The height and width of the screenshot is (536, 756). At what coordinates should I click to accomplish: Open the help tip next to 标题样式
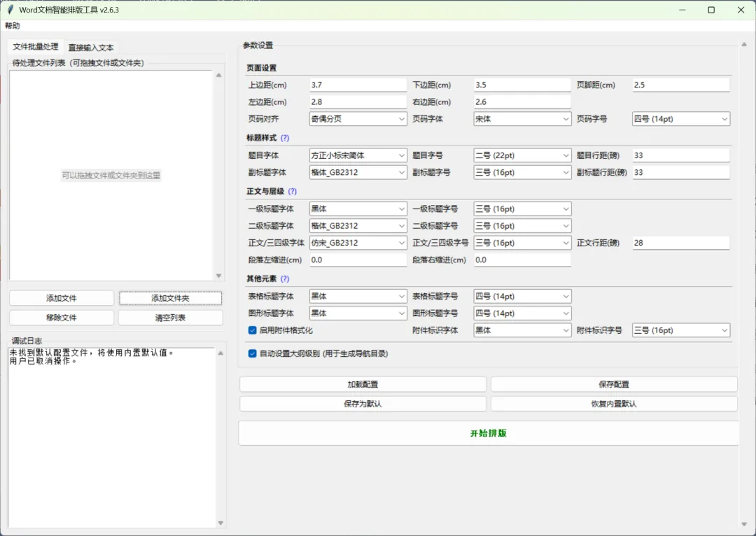[285, 138]
